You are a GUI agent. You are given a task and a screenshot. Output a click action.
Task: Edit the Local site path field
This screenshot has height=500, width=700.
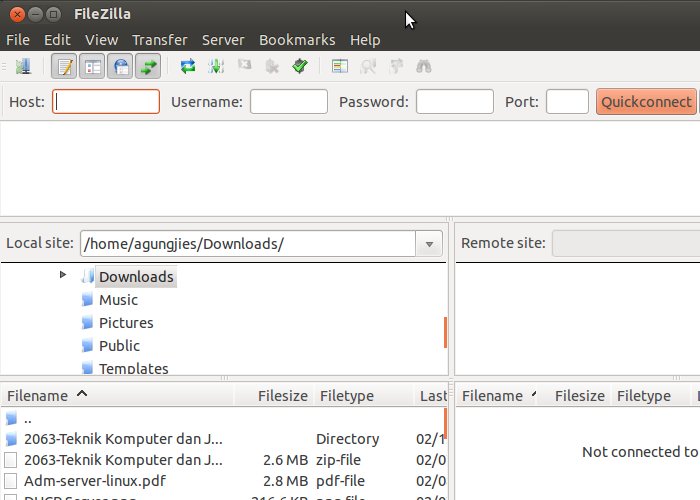pos(248,244)
